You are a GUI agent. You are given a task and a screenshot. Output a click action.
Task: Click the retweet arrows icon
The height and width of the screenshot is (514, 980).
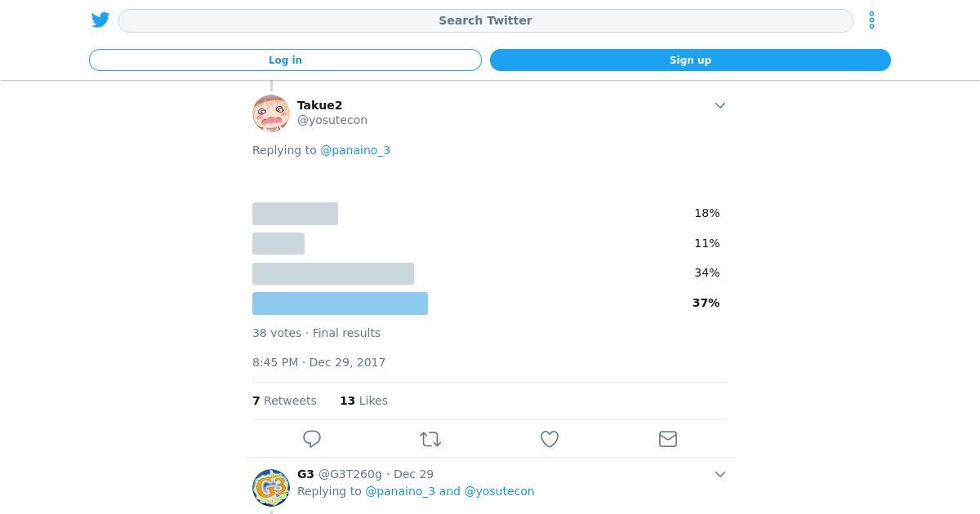tap(430, 439)
